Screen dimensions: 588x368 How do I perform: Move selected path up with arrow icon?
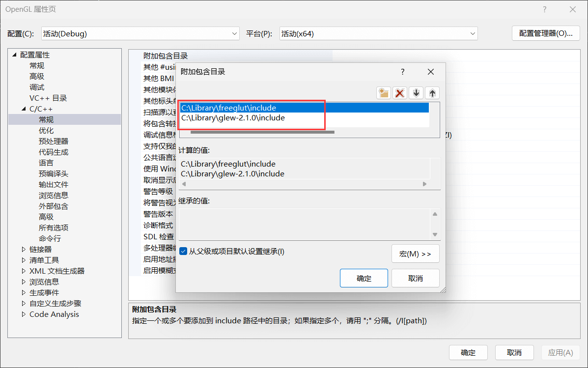tap(432, 93)
